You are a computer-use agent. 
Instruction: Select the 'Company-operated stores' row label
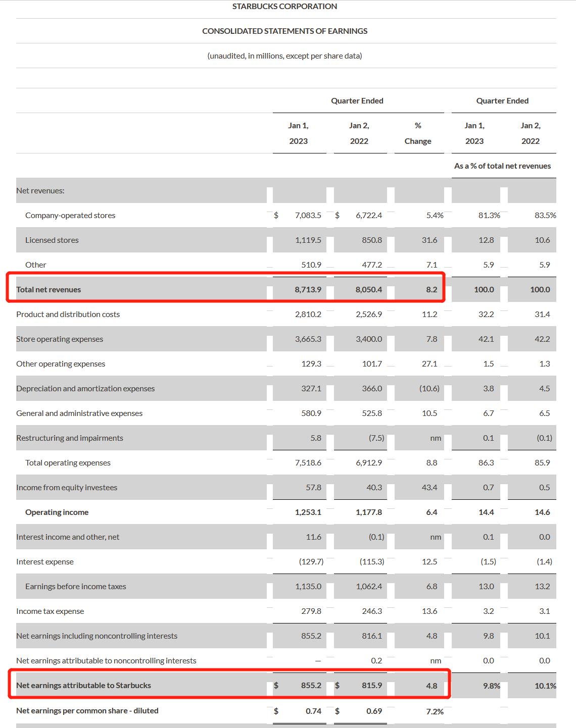70,216
